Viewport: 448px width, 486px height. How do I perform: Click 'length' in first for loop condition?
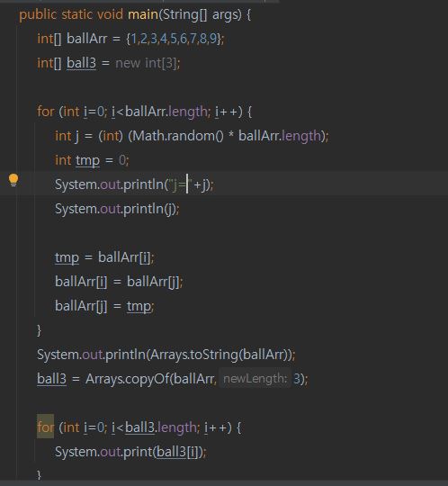click(188, 112)
